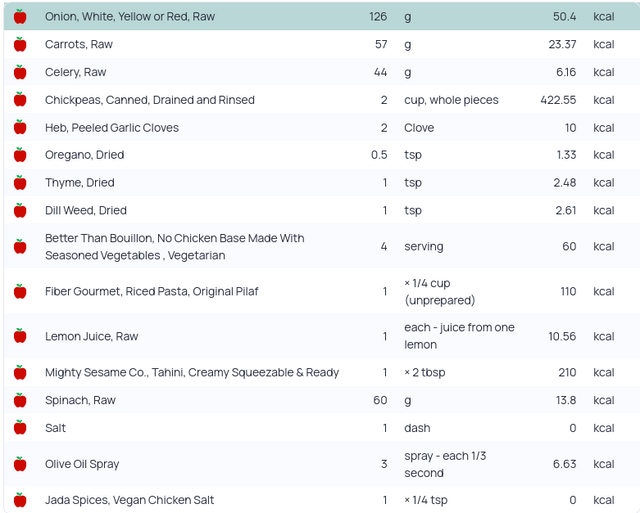640x513 pixels.
Task: Click the apple icon beside Lemon Juice, Raw
Action: [x=20, y=336]
